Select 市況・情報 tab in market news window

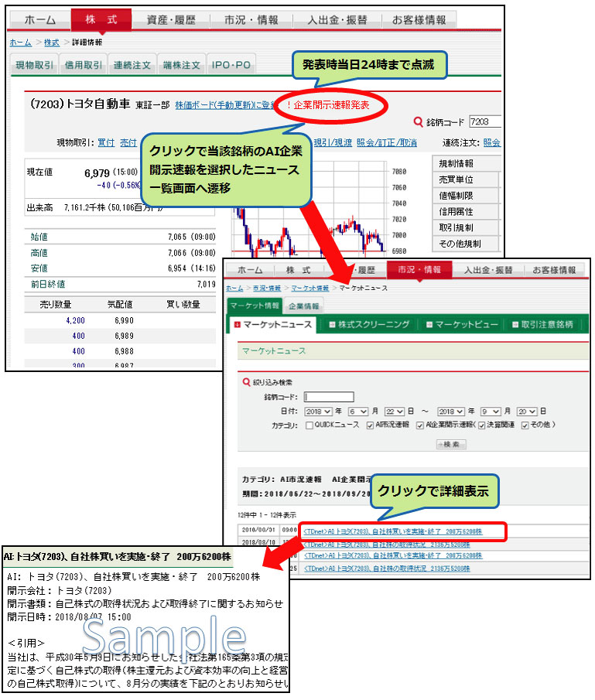pos(419,270)
